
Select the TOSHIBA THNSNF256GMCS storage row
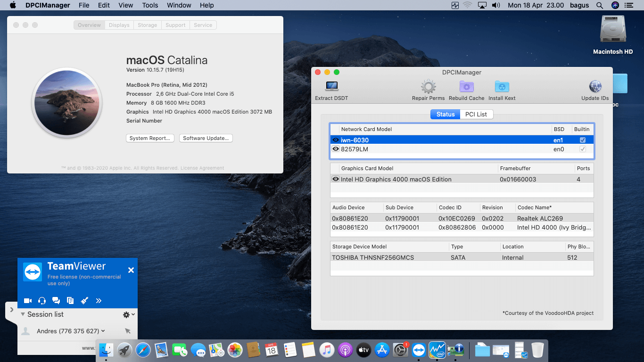[x=462, y=257]
